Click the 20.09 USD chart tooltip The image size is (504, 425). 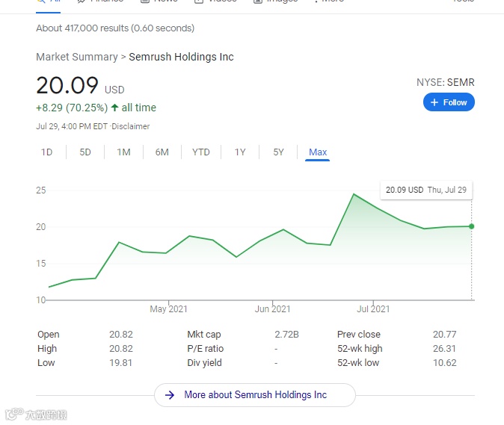(x=426, y=190)
